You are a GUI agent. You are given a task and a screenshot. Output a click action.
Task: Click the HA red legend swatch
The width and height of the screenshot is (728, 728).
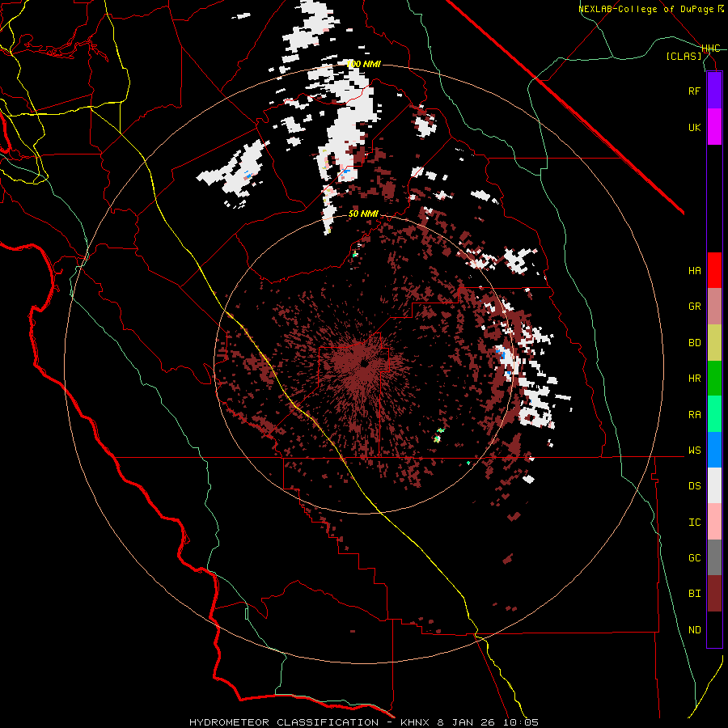[714, 270]
